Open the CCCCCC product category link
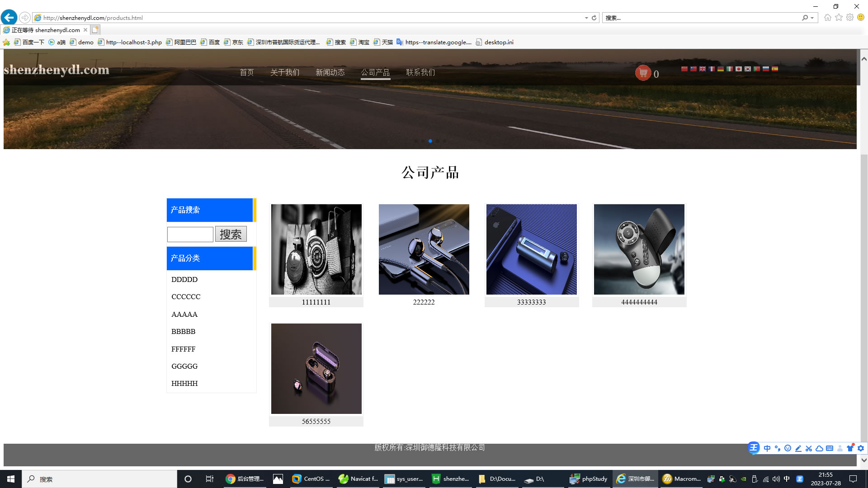This screenshot has height=488, width=868. [x=186, y=297]
